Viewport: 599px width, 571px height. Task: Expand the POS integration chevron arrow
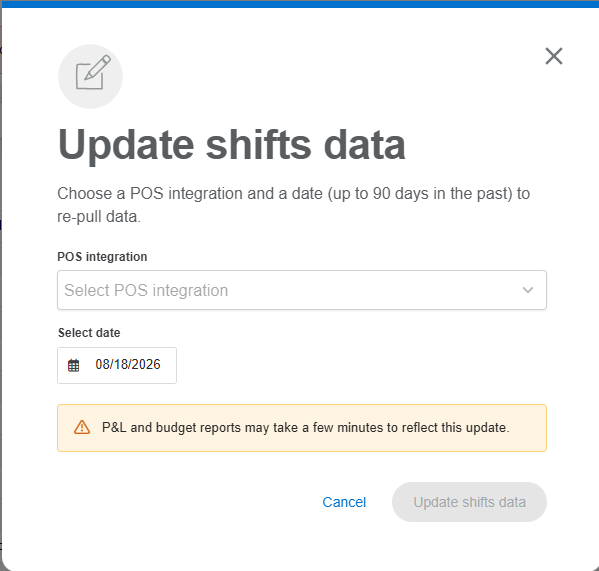pos(528,290)
